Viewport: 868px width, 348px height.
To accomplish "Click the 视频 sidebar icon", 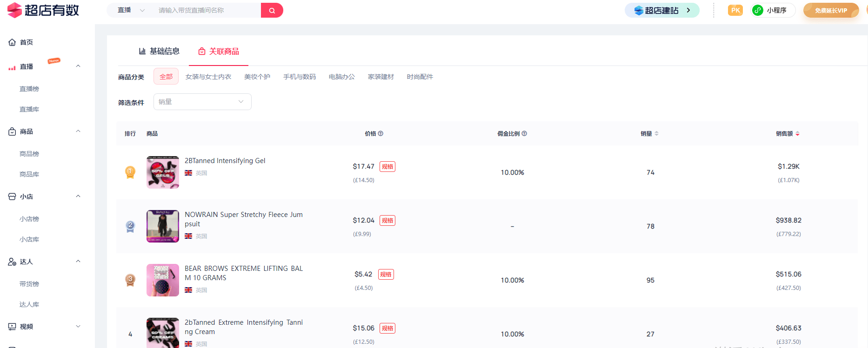I will [x=12, y=327].
